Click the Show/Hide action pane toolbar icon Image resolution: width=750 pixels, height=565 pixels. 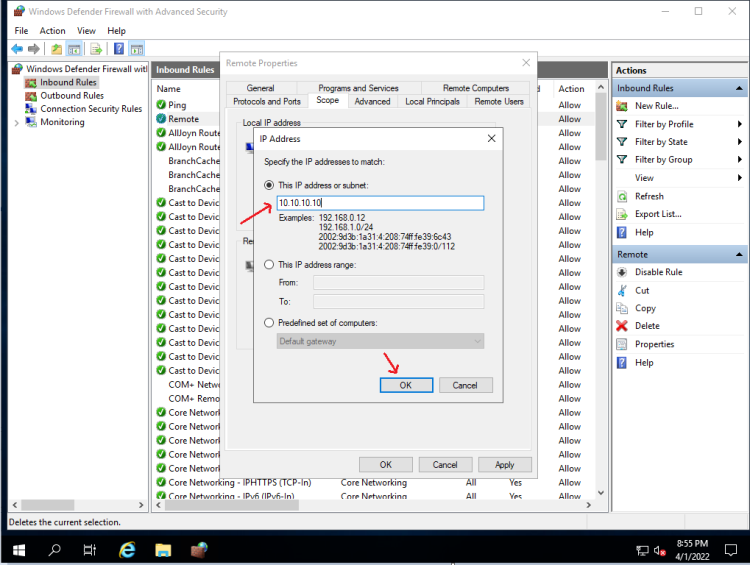point(137,49)
